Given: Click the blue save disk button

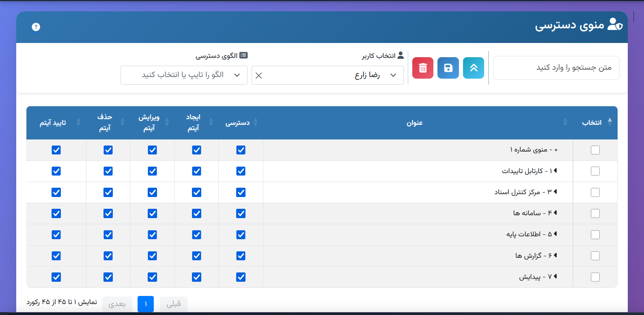Looking at the screenshot, I should (x=448, y=68).
